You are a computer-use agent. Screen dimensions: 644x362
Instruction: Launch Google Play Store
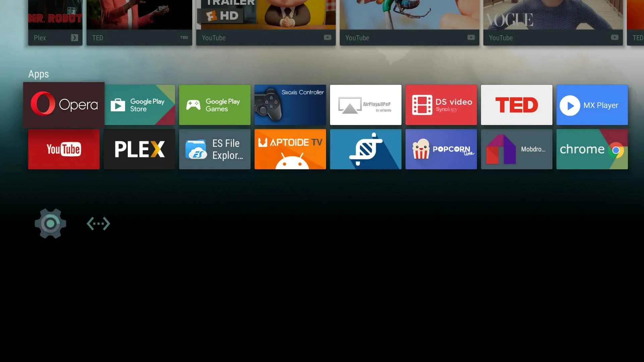[139, 105]
